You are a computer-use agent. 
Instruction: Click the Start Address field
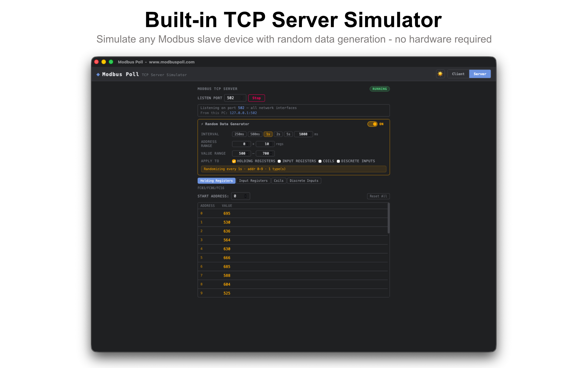coord(240,196)
